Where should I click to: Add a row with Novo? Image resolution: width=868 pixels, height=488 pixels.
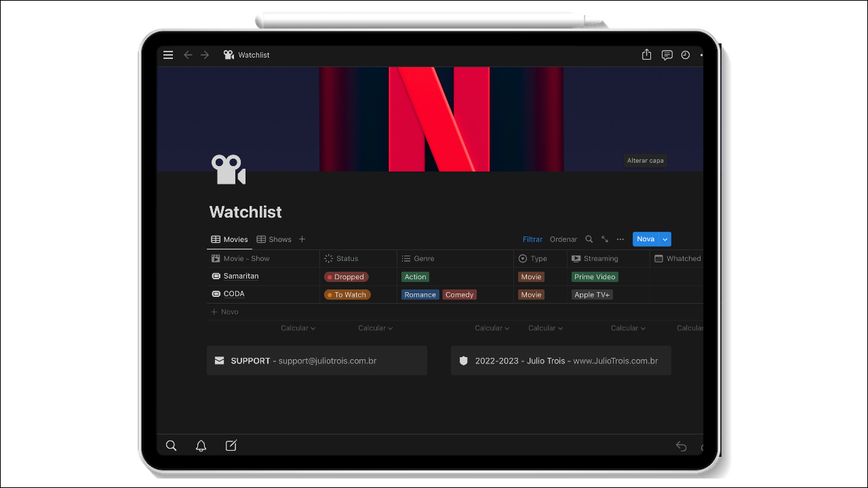(x=224, y=312)
